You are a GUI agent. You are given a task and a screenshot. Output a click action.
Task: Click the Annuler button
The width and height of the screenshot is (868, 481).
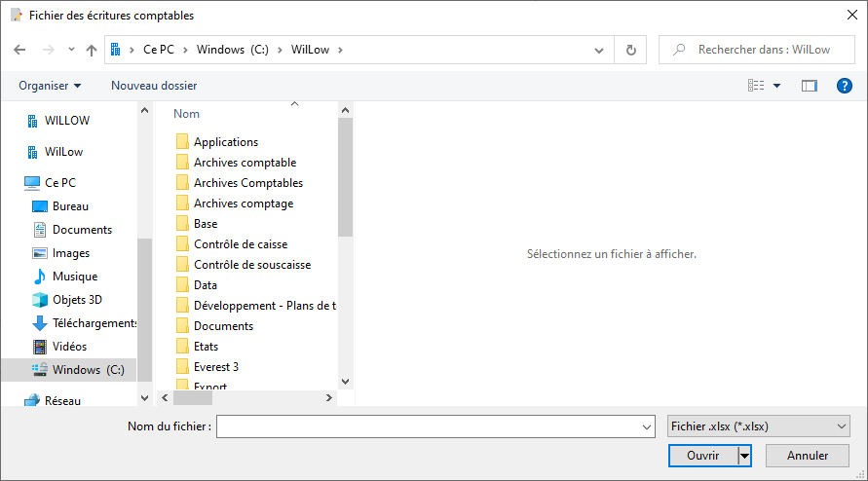(x=807, y=456)
